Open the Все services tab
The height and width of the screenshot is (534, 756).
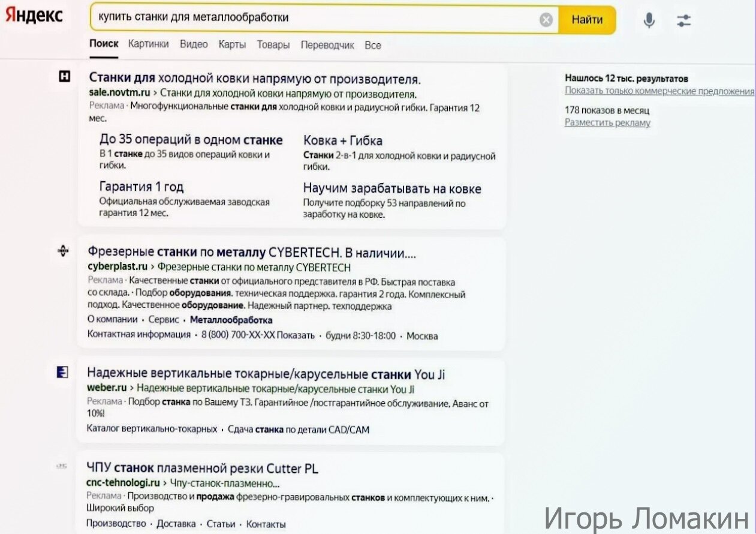(x=373, y=46)
